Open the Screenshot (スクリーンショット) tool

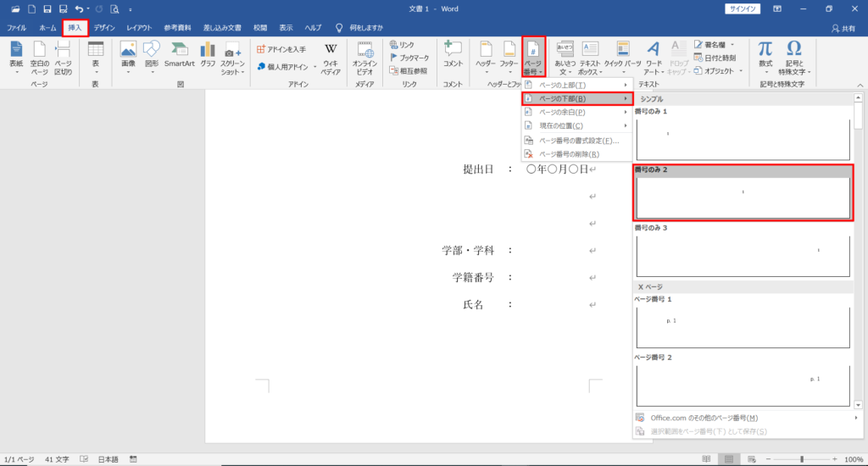pos(232,58)
